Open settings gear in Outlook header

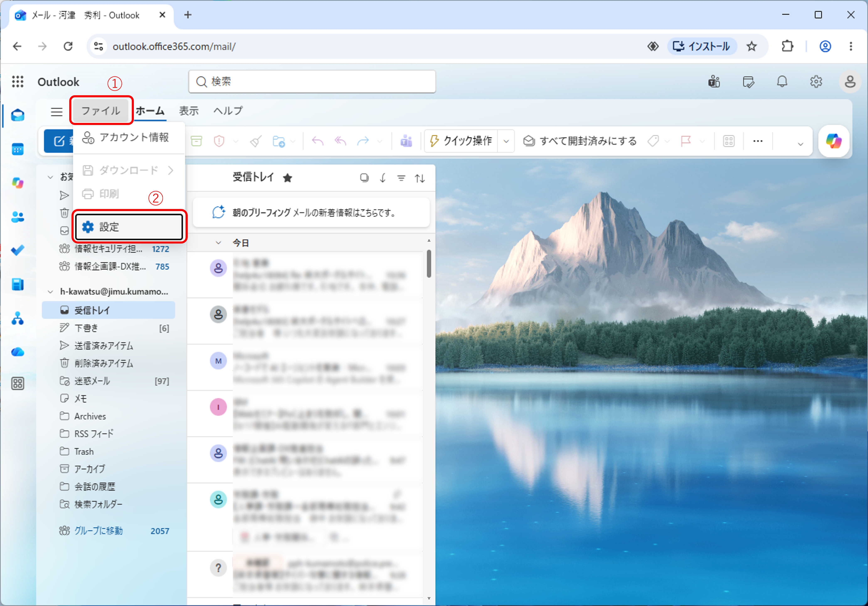point(816,82)
